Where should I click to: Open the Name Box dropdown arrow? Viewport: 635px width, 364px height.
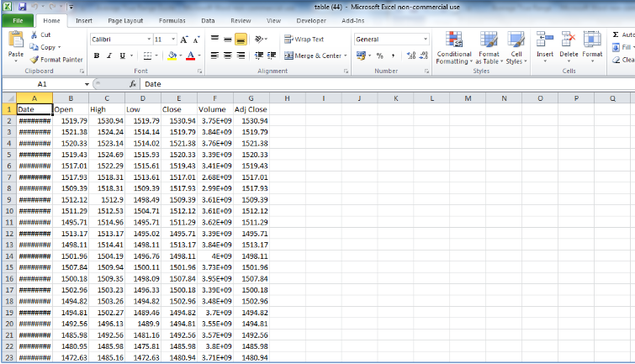pyautogui.click(x=86, y=85)
